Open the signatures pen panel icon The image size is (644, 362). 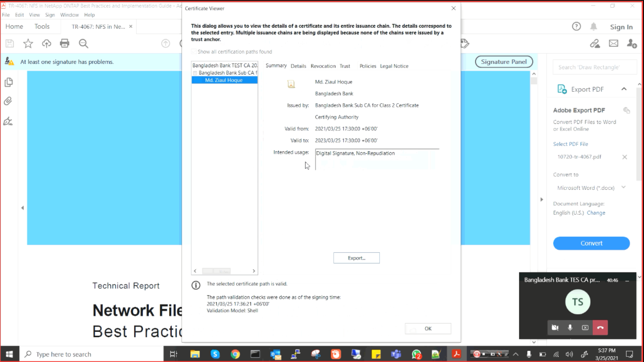tap(8, 121)
